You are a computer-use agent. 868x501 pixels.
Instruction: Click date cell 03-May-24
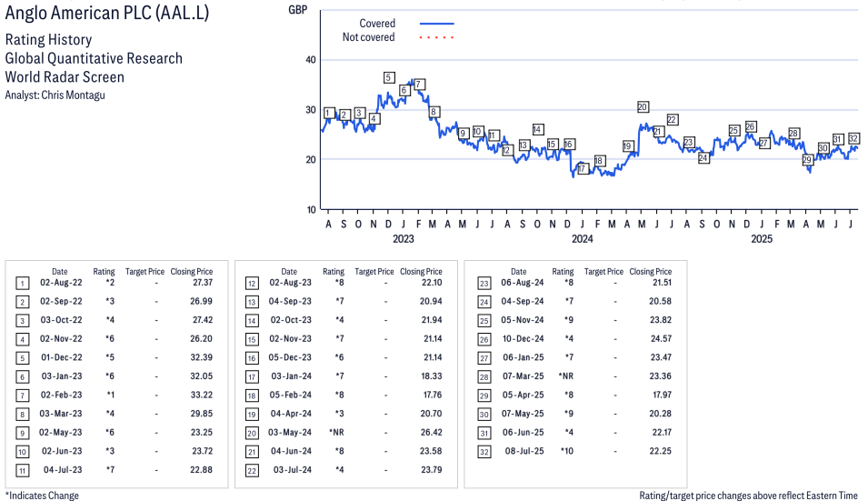(290, 433)
